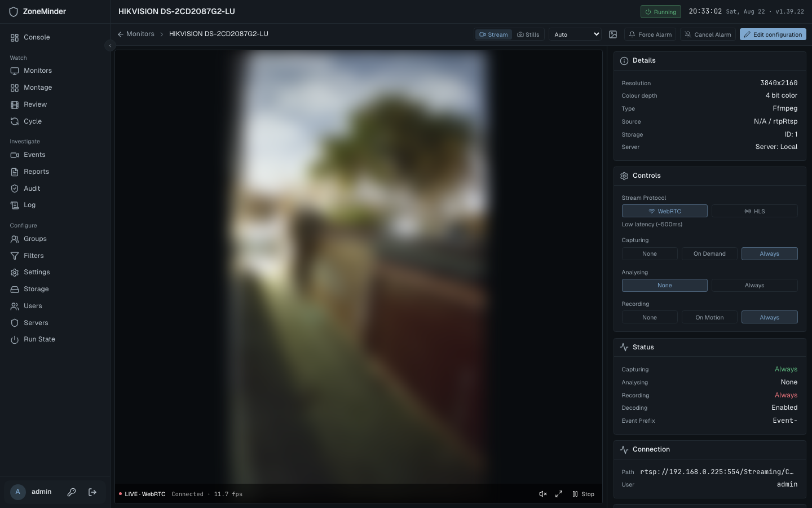Open the Review page
The image size is (812, 508).
click(55, 104)
